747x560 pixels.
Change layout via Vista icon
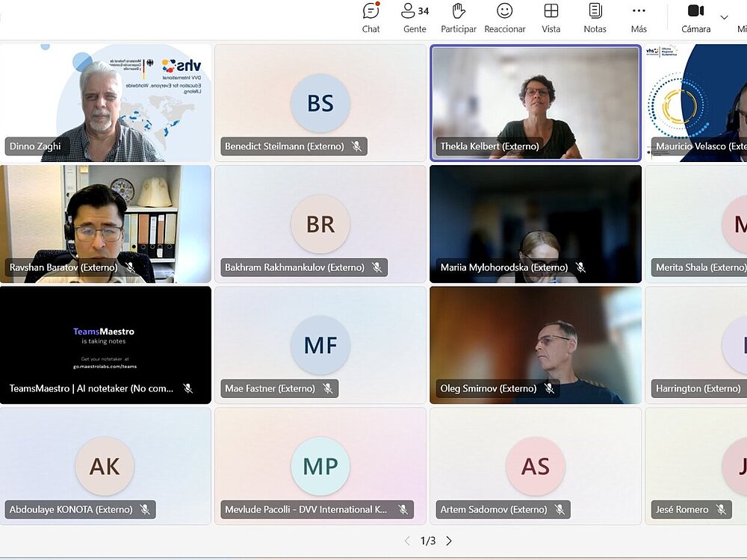coord(551,17)
